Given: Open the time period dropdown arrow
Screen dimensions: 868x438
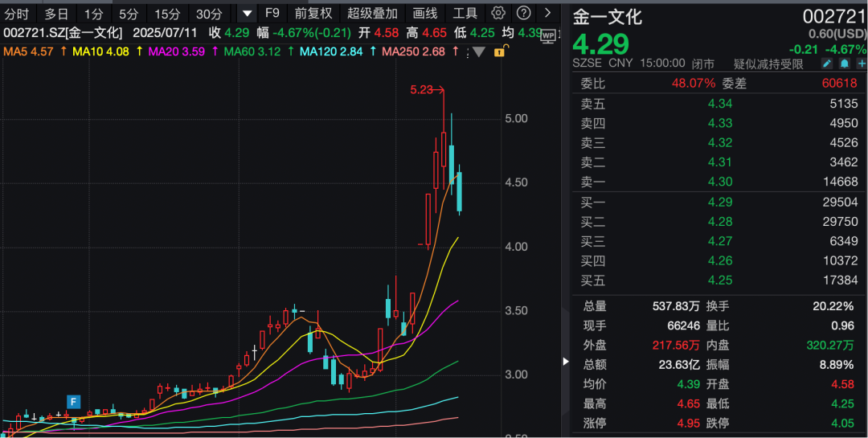Looking at the screenshot, I should tap(247, 13).
